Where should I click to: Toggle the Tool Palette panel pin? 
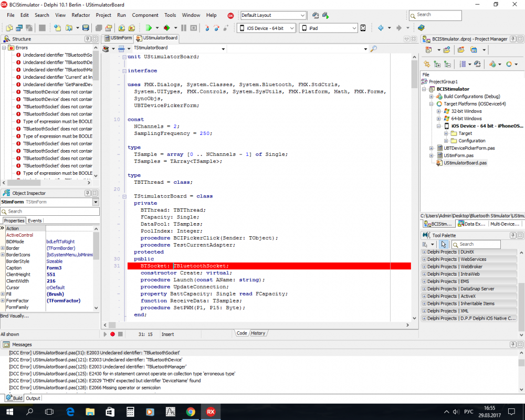click(513, 235)
